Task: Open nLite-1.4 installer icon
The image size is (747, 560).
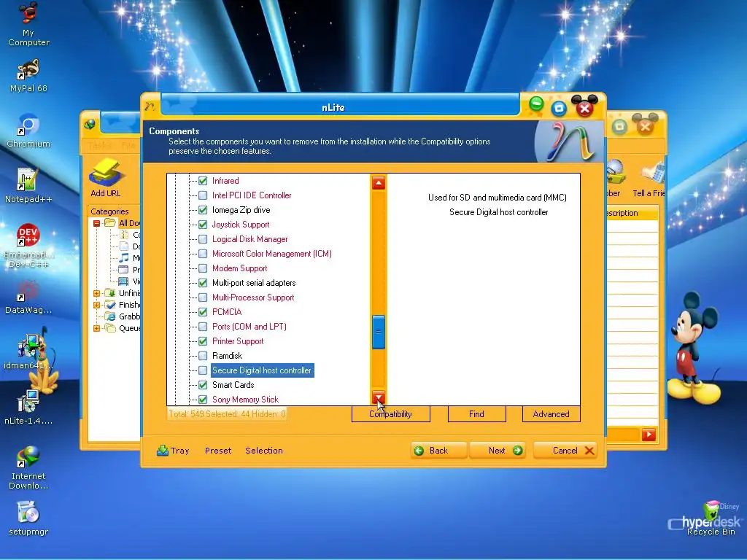Action: (28, 407)
